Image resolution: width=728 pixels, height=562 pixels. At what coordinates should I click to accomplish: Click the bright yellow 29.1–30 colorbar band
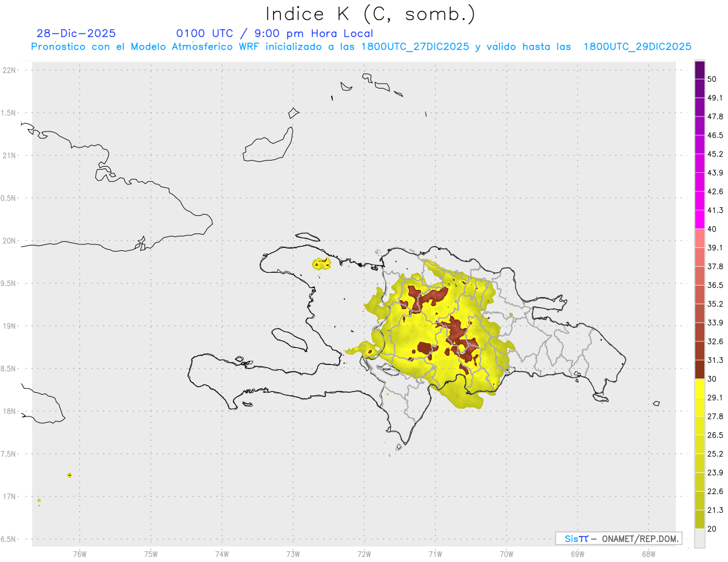(699, 388)
